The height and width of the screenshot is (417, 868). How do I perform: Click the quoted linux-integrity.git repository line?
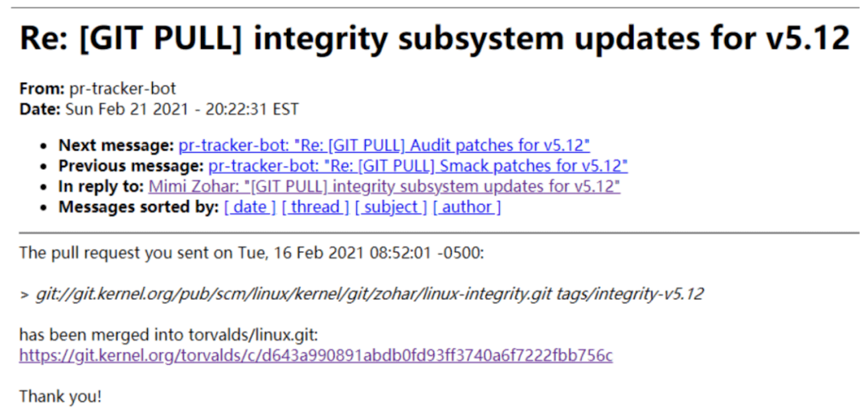click(x=361, y=294)
